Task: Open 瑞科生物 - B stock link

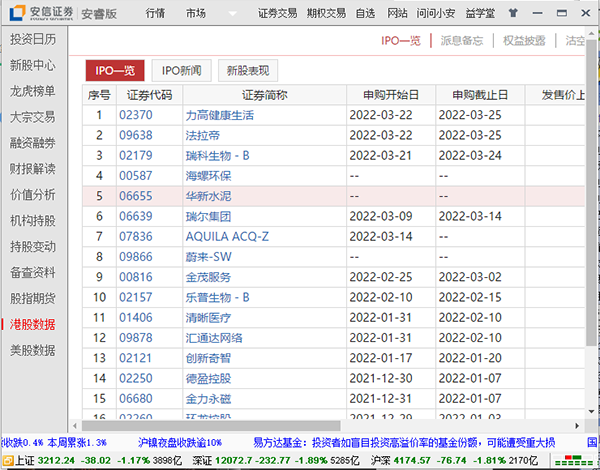Action: pos(217,156)
